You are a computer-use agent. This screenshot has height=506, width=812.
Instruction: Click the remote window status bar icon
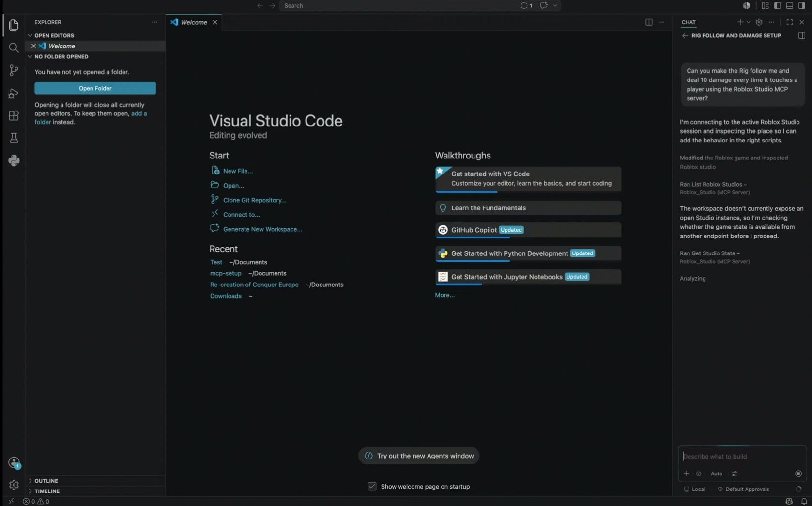click(11, 501)
